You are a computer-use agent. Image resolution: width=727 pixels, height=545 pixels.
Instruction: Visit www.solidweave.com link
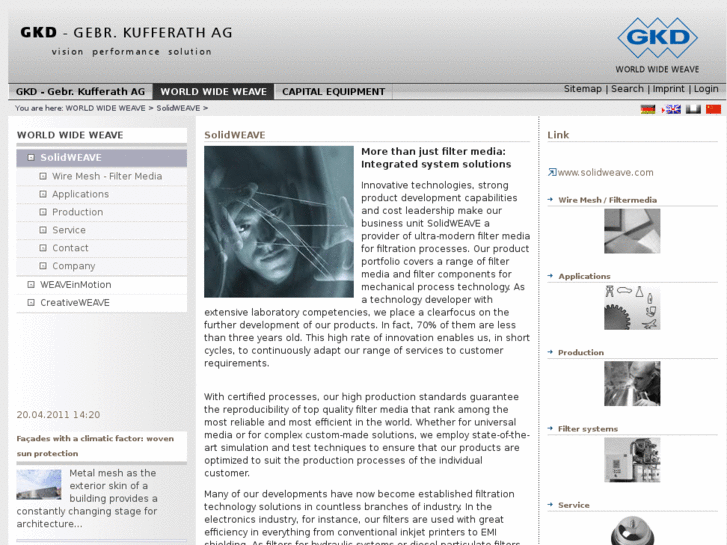point(605,173)
